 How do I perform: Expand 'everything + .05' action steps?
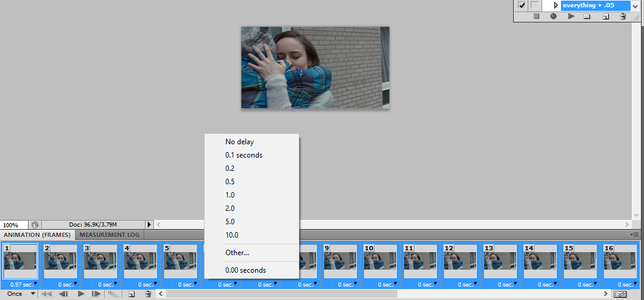click(556, 5)
